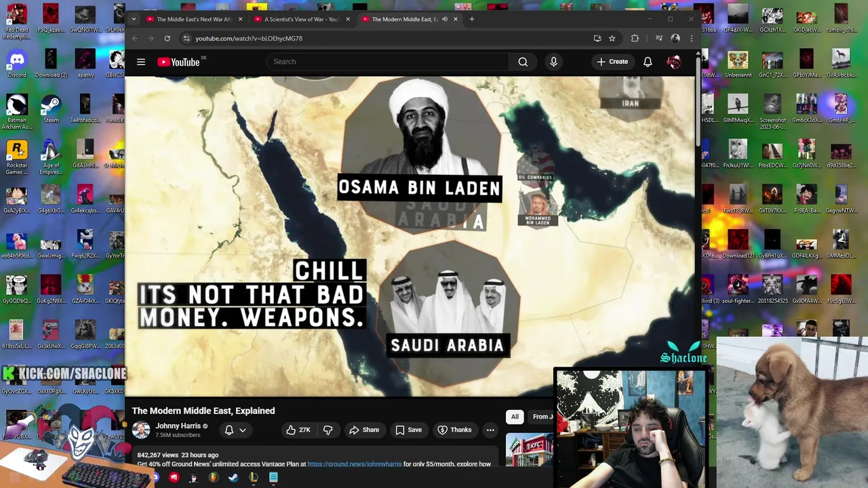Open the media control icon in toolbar

658,39
